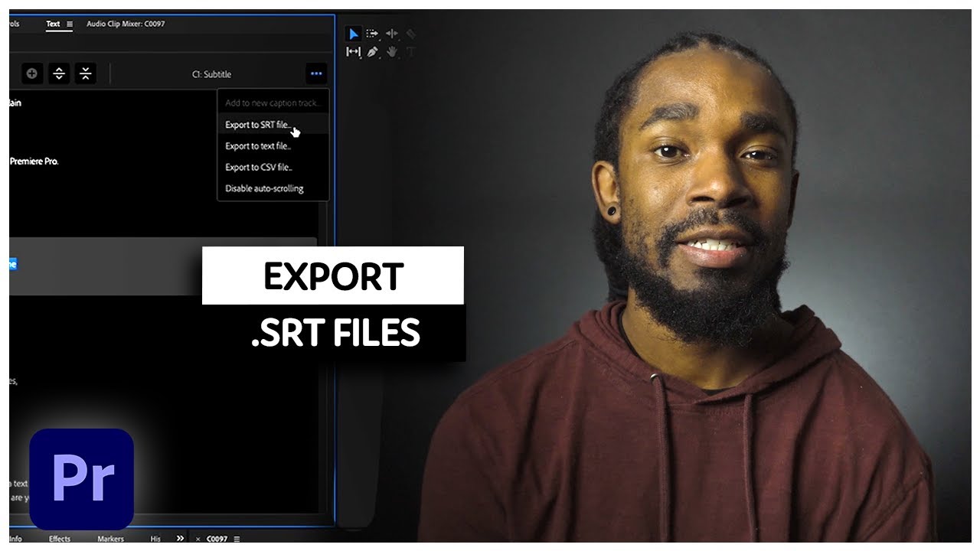This screenshot has height=551, width=980.
Task: Click the caption text ending 'Premiere Pro.'
Action: pos(34,161)
